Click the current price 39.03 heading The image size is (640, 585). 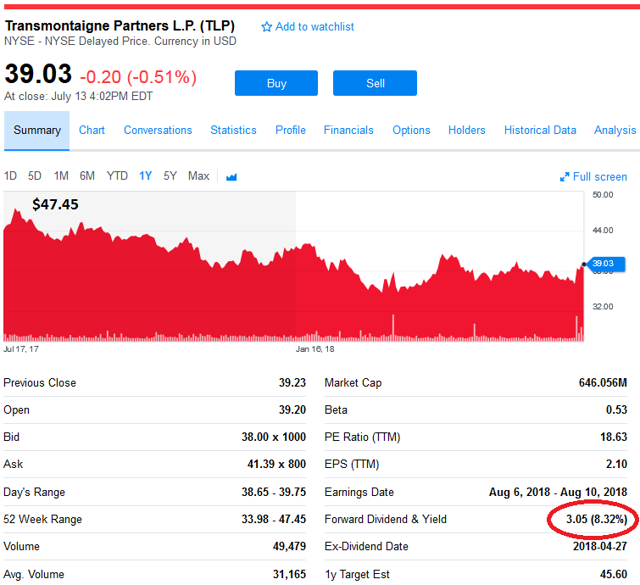pos(38,74)
